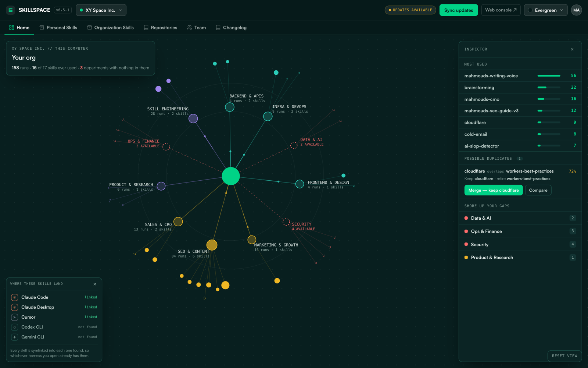
Task: Select the Frontend & Design node
Action: tap(300, 184)
